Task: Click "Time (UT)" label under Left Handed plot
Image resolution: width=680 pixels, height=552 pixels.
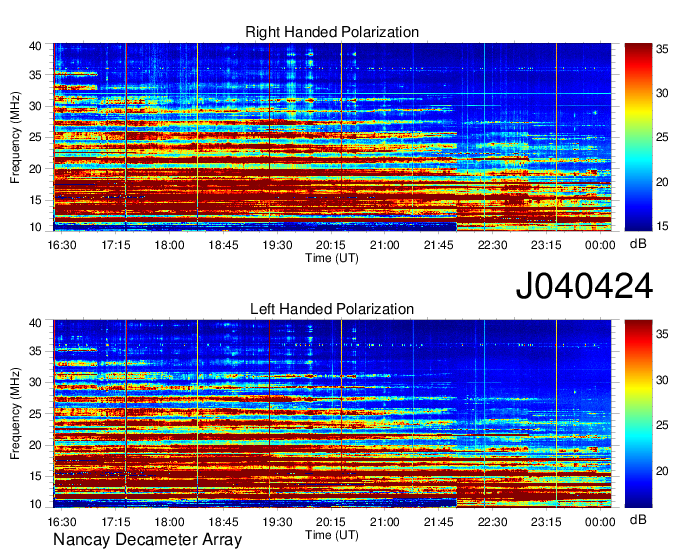Action: pyautogui.click(x=332, y=535)
